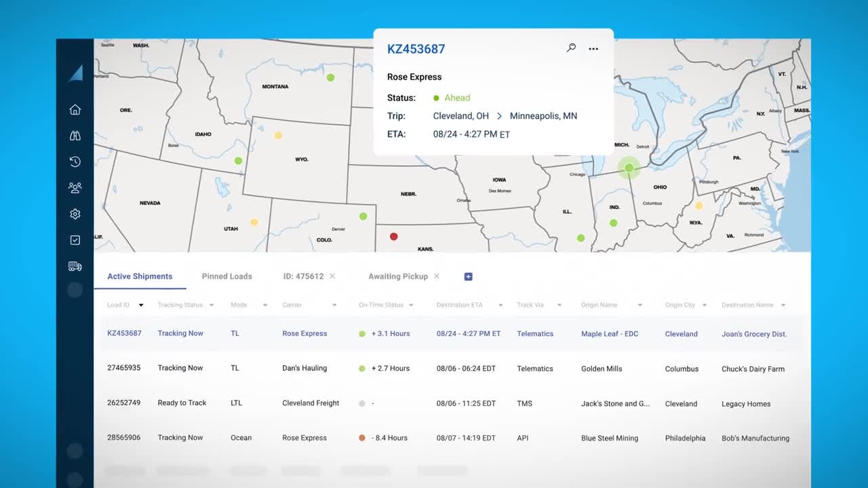Click the KZ453687 title in popup card
This screenshot has width=868, height=488.
click(x=416, y=49)
